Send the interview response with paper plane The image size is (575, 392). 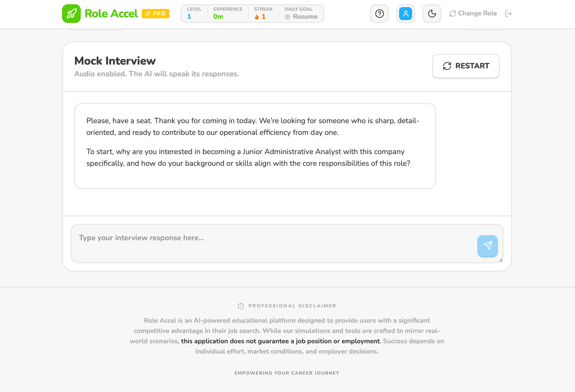point(487,246)
